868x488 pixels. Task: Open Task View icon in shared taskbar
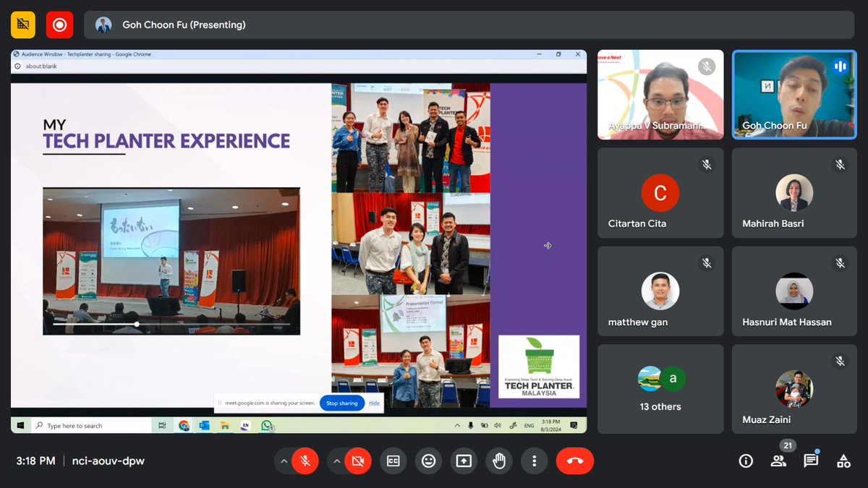163,426
